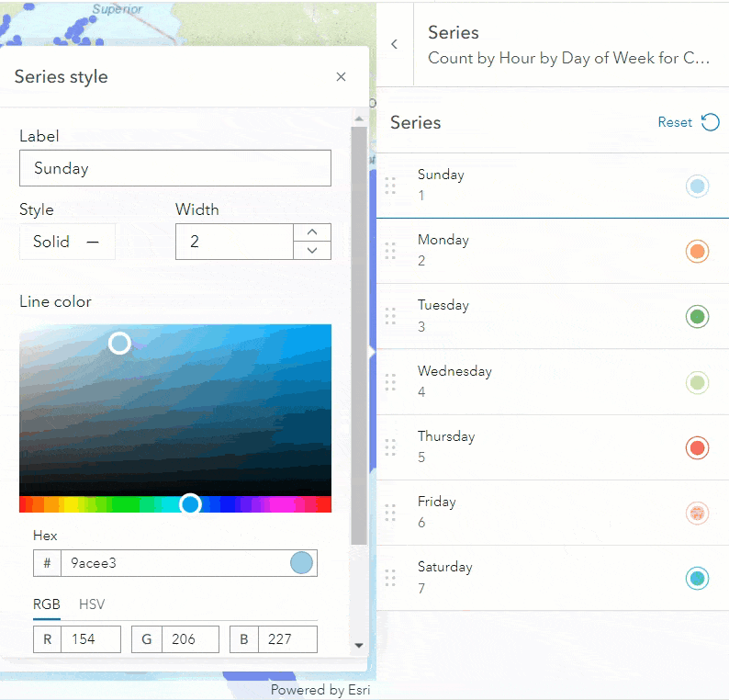This screenshot has height=700, width=729.
Task: Go back using the Series header arrow
Action: point(394,44)
